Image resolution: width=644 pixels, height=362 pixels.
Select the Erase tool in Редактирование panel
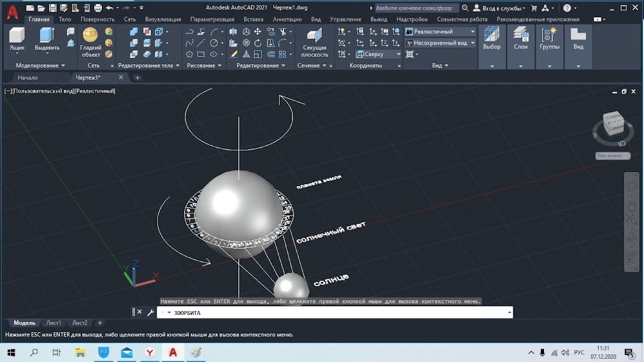(x=233, y=54)
